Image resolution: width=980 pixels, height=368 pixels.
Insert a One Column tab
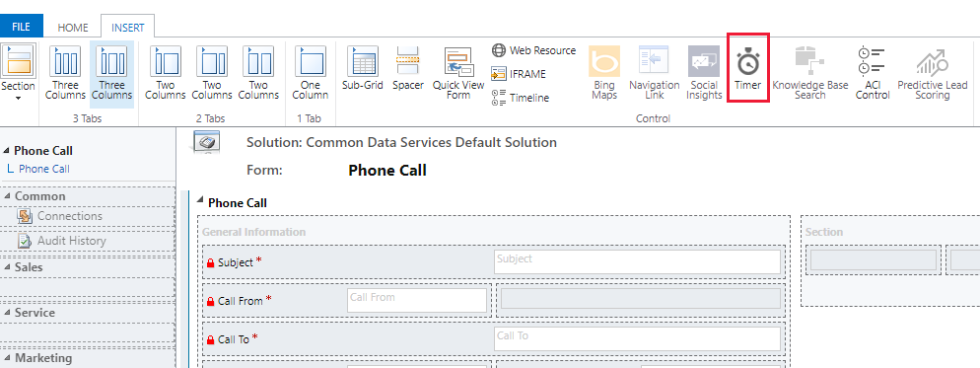310,73
